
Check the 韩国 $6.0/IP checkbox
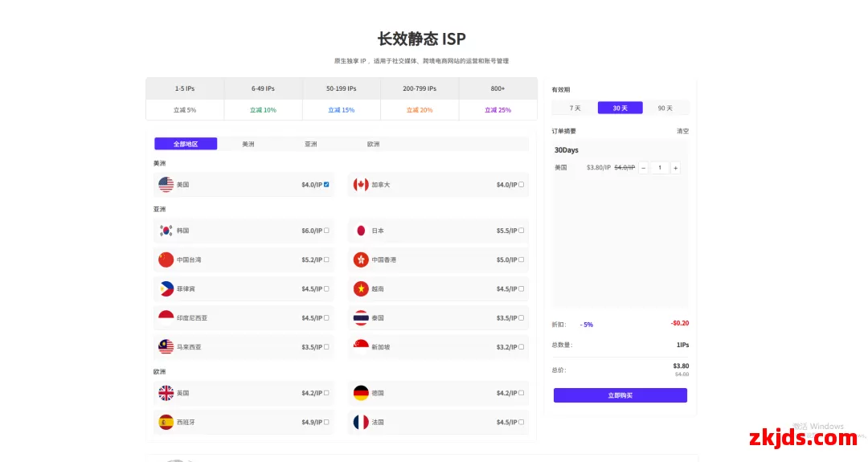point(326,231)
